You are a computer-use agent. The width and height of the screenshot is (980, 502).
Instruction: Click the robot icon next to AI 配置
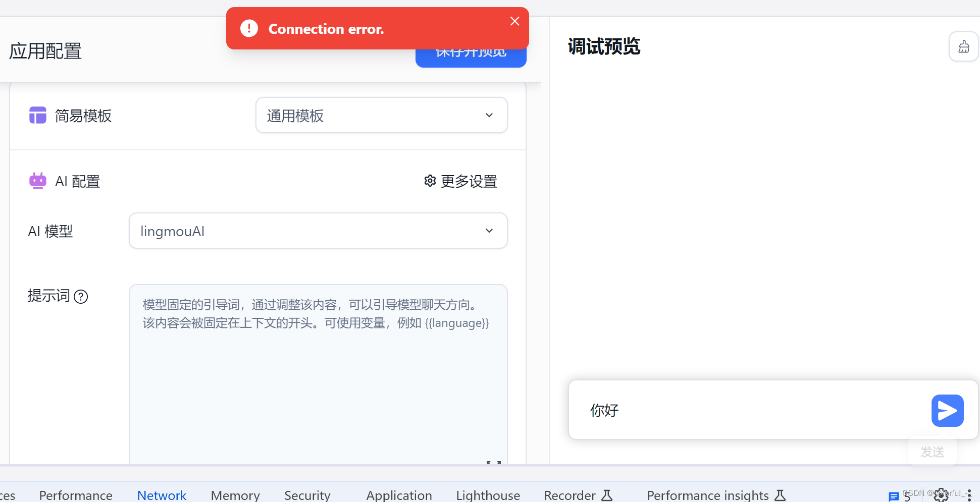37,181
